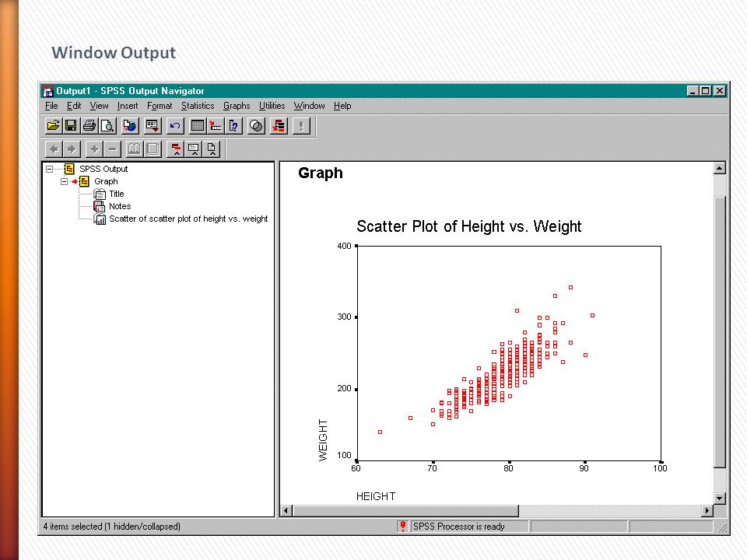Viewport: 747px width, 560px height.
Task: Click the Notes item icon in outline
Action: (99, 206)
